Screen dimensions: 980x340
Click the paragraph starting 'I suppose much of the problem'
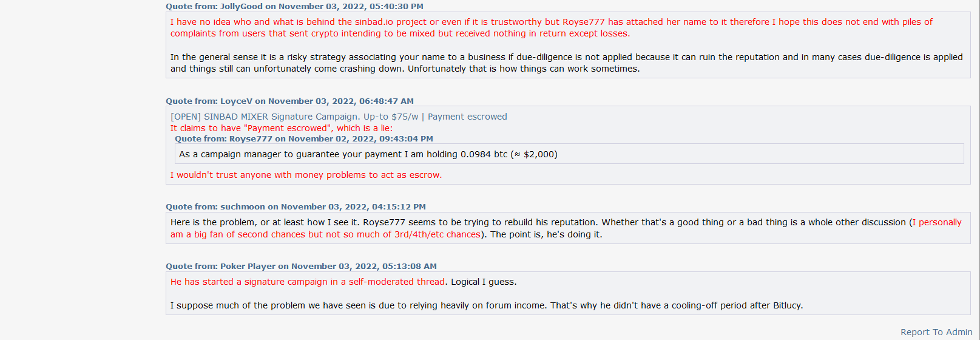[487, 305]
